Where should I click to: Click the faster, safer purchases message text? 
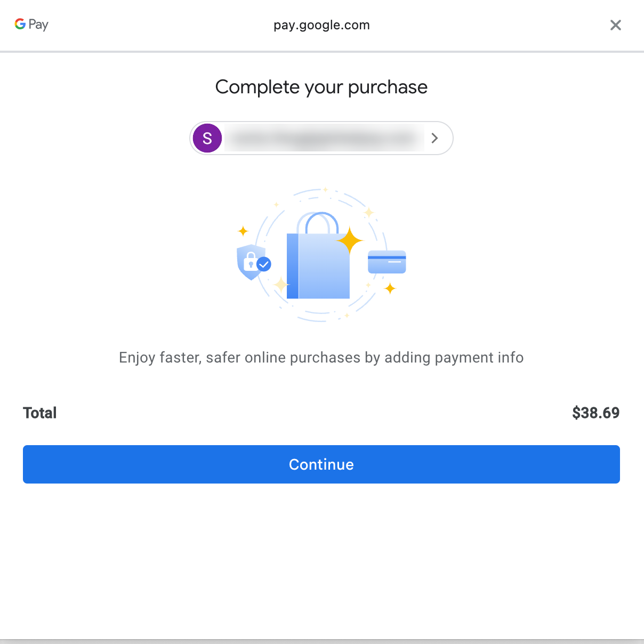pos(321,358)
